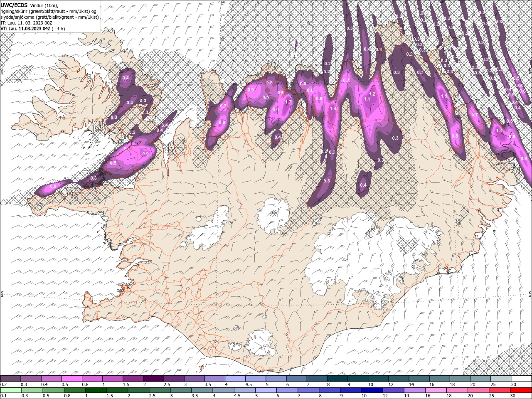This screenshot has width=532, height=399.
Task: Click the upper legend swatch labeled 2.5
Action: (x=174, y=379)
